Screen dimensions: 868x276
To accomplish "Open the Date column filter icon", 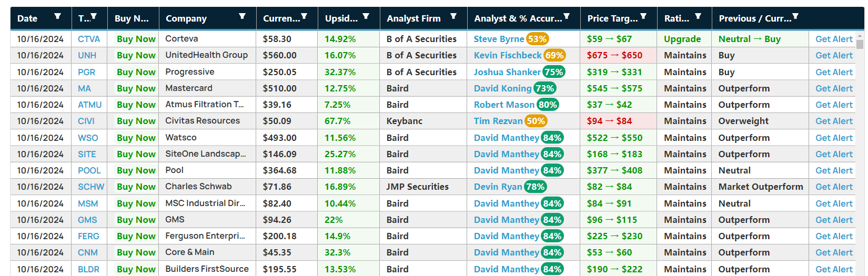I will (x=57, y=16).
